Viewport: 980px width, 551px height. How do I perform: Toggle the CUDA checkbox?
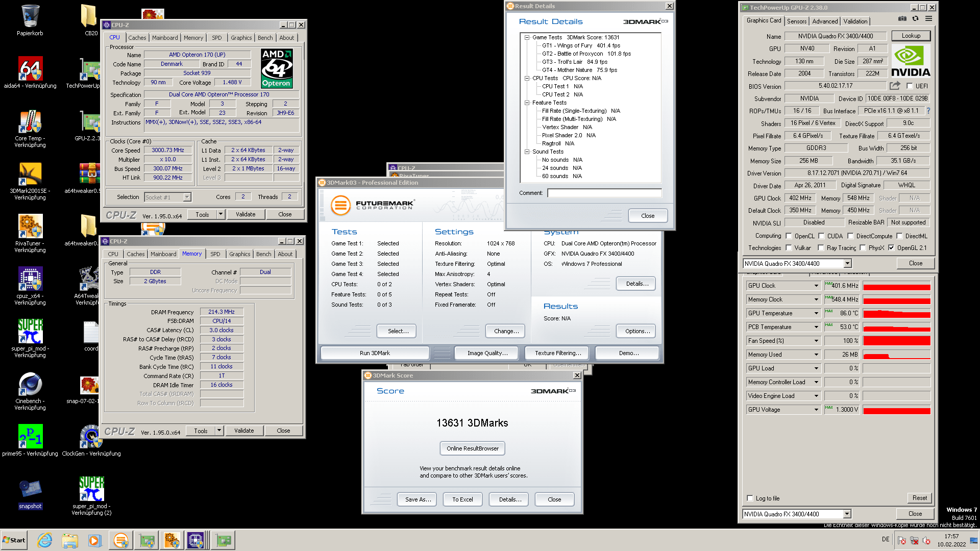(821, 236)
